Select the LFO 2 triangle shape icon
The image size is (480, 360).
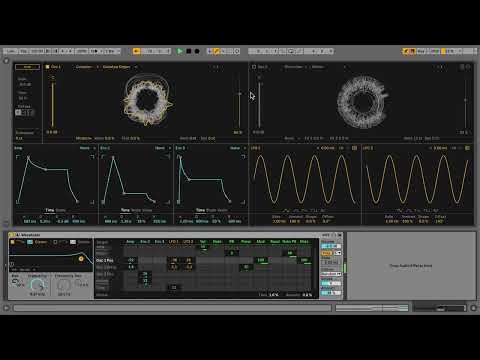click(x=409, y=210)
